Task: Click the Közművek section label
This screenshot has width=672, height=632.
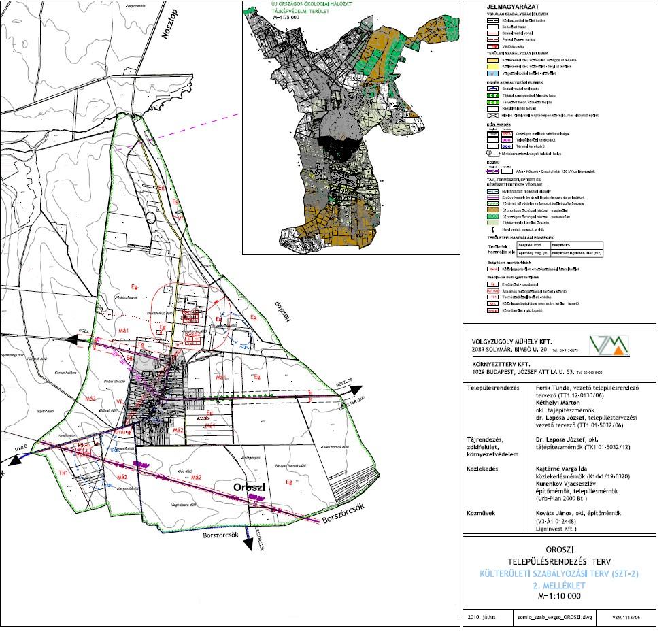Action: click(481, 513)
